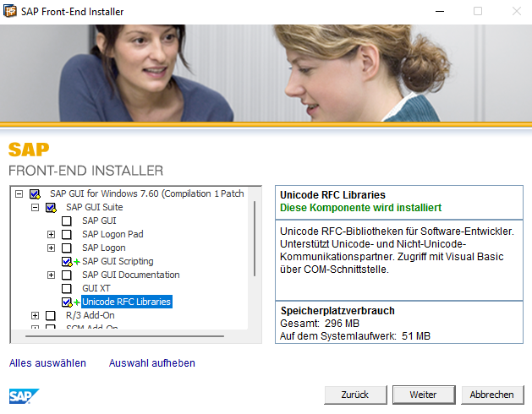Viewport: 532px width, 414px height.
Task: Check the SAP Logon Pad checkbox
Action: (67, 235)
